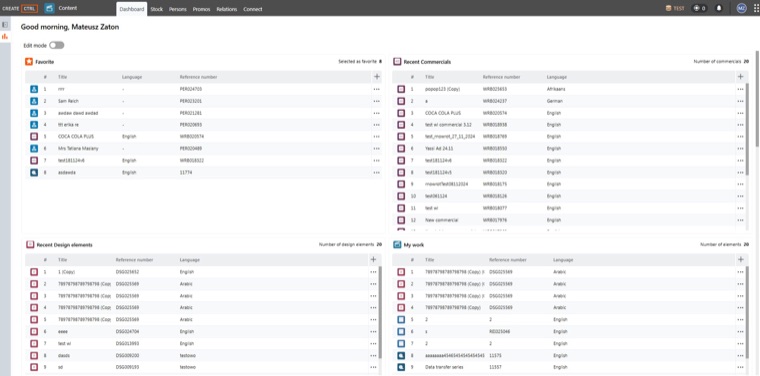Screen dimensions: 760x376
Task: Select reference DSG025652 in design elements
Action: (127, 272)
